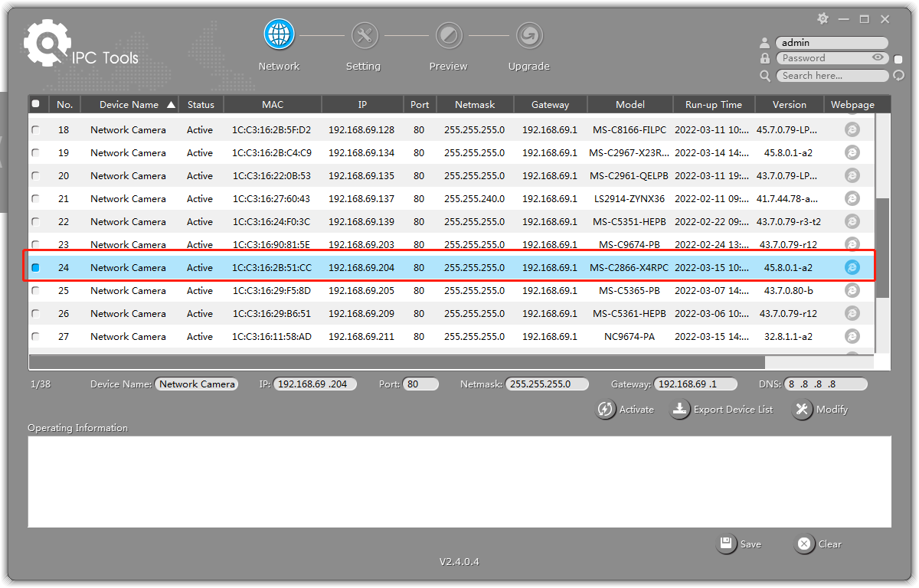
Task: Click the Search here input field
Action: (832, 76)
